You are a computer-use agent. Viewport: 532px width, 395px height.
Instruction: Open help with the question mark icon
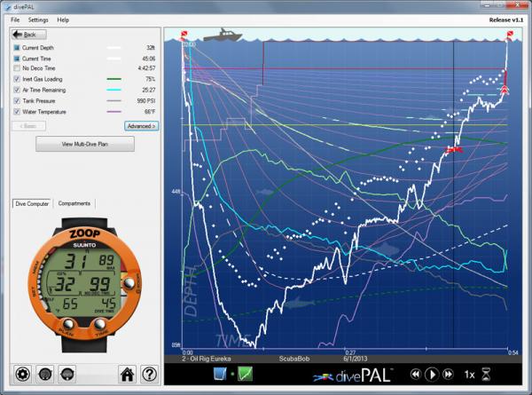point(150,375)
